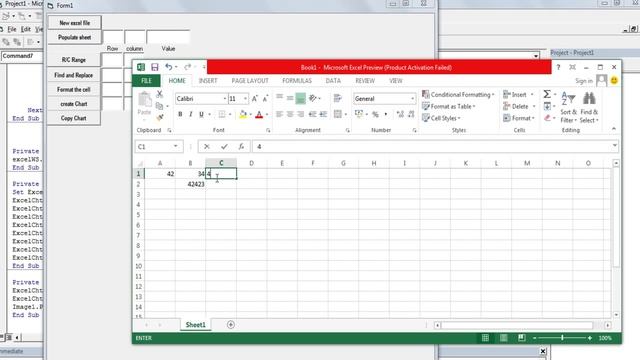Click the Percent Style icon
Viewport: 640px width, 360px height.
(x=375, y=115)
